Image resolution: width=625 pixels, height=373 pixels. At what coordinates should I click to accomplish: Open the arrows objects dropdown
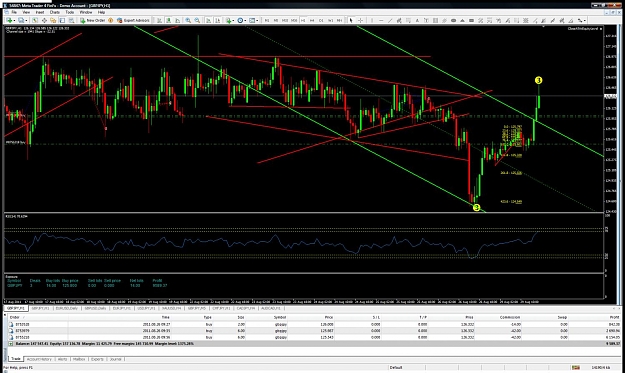585,20
